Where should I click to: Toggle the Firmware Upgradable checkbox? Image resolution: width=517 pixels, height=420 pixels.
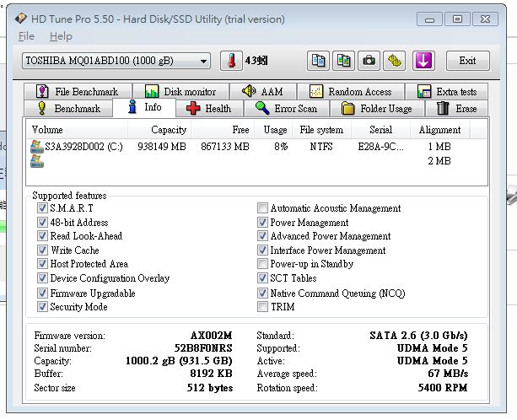pyautogui.click(x=42, y=293)
